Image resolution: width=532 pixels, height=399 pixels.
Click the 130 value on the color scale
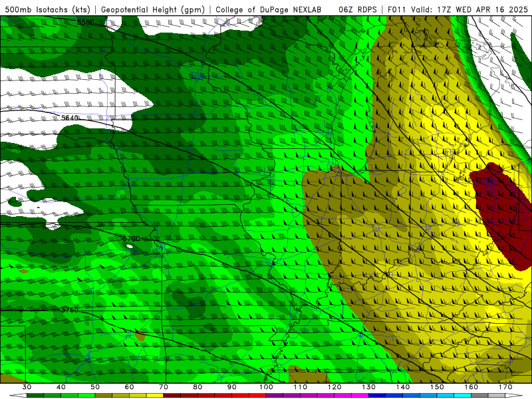tap(369, 387)
